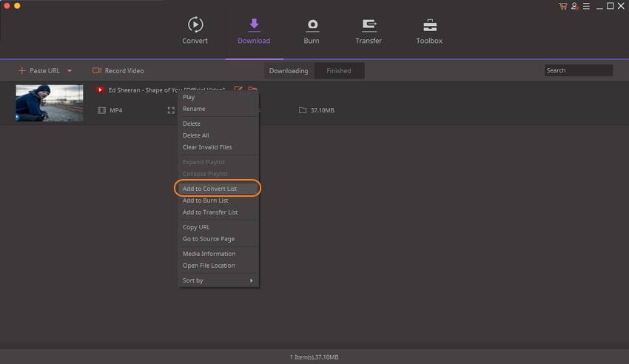Open the Sort by submenu
This screenshot has width=629, height=364.
click(218, 280)
